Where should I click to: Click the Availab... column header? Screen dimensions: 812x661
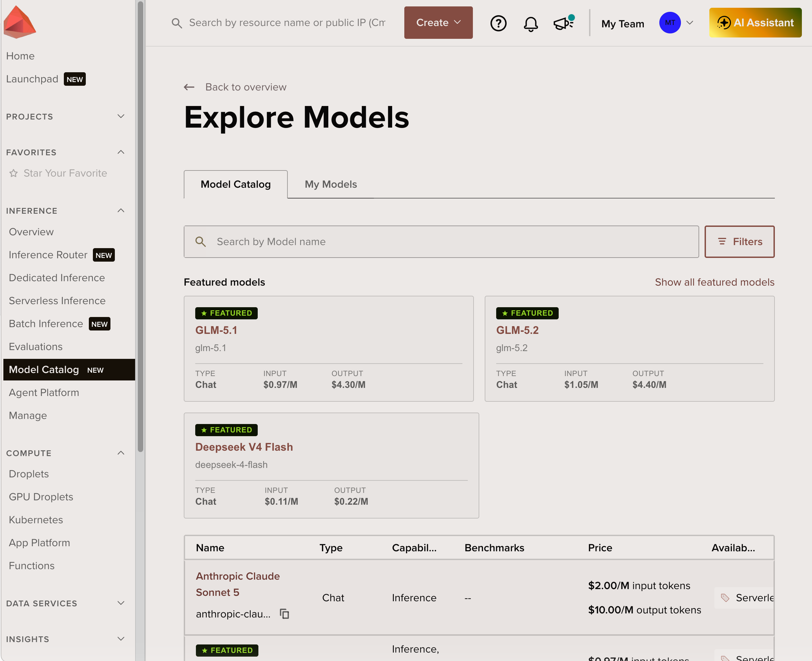(733, 548)
